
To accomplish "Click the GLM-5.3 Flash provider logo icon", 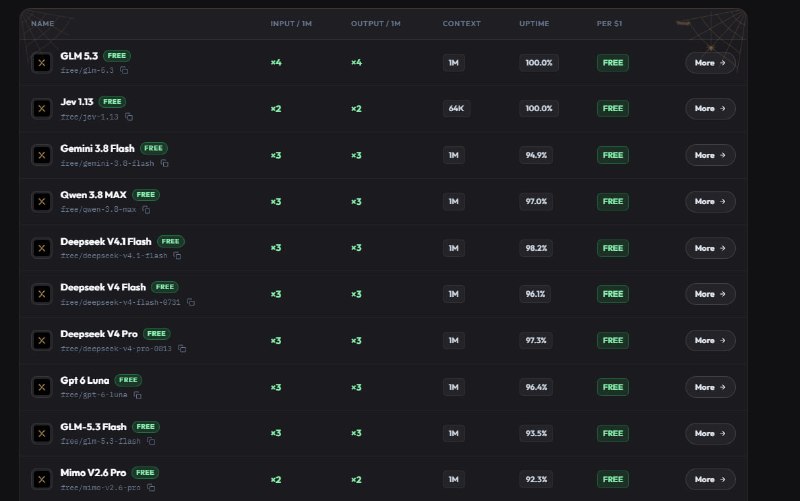I will [42, 433].
